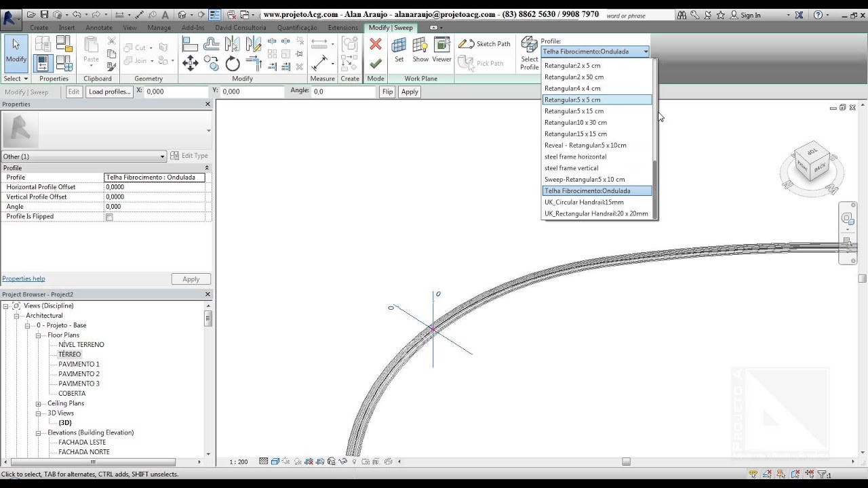Click Apply in the options bar
The height and width of the screenshot is (488, 868).
click(410, 91)
